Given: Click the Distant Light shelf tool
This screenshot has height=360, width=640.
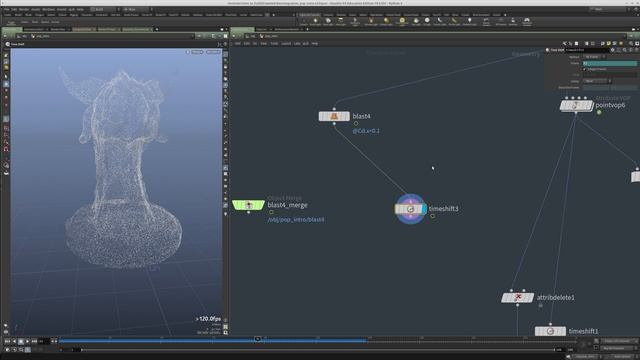Looking at the screenshot, I should (x=386, y=21).
